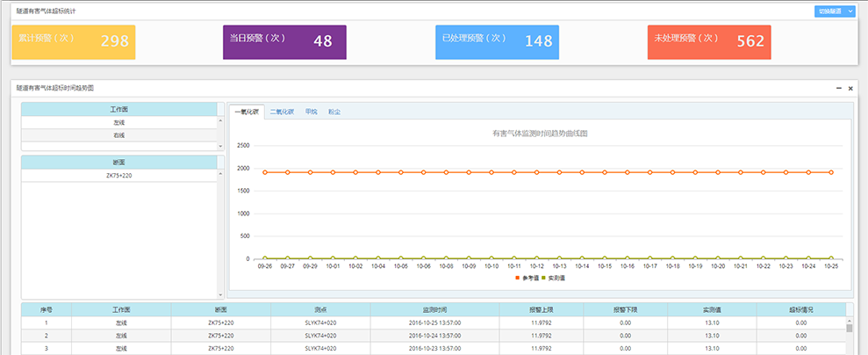This screenshot has width=868, height=355.
Task: Select 左线 in the 工作面 list
Action: [x=119, y=123]
